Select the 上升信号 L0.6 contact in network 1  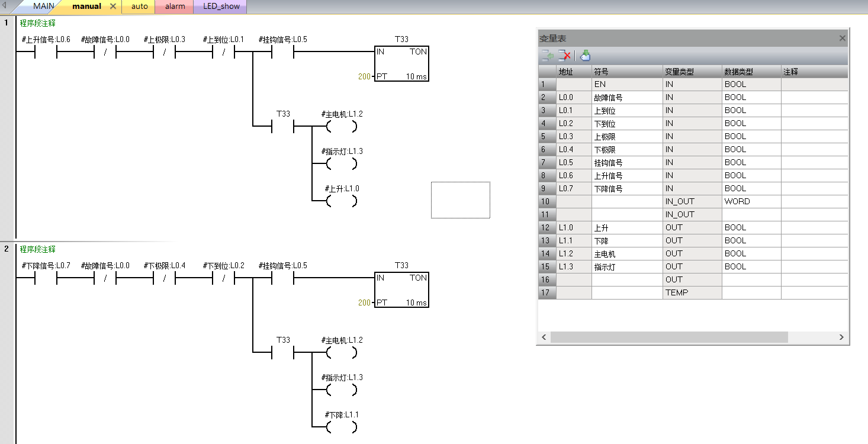[46, 52]
